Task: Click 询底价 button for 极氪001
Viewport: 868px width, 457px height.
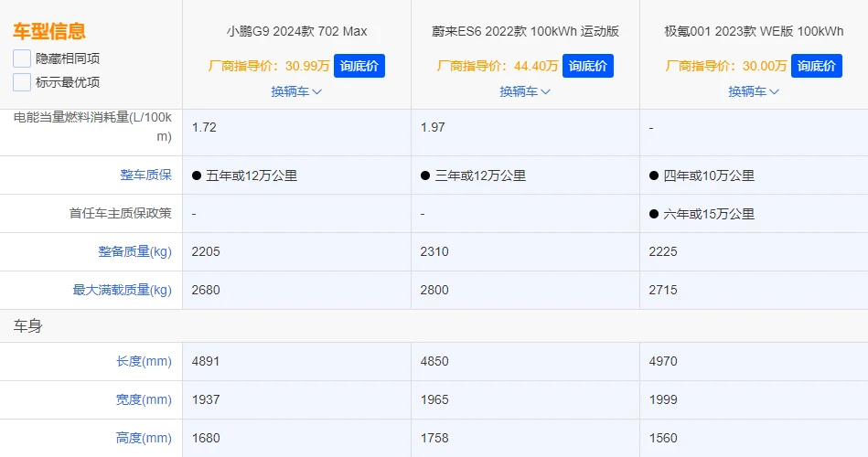Action: point(817,66)
